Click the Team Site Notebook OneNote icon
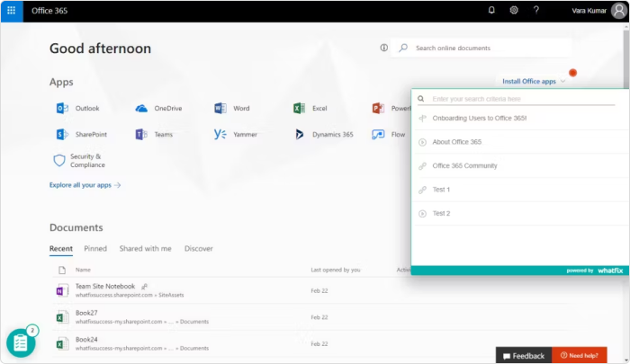The image size is (630, 364). point(62,290)
